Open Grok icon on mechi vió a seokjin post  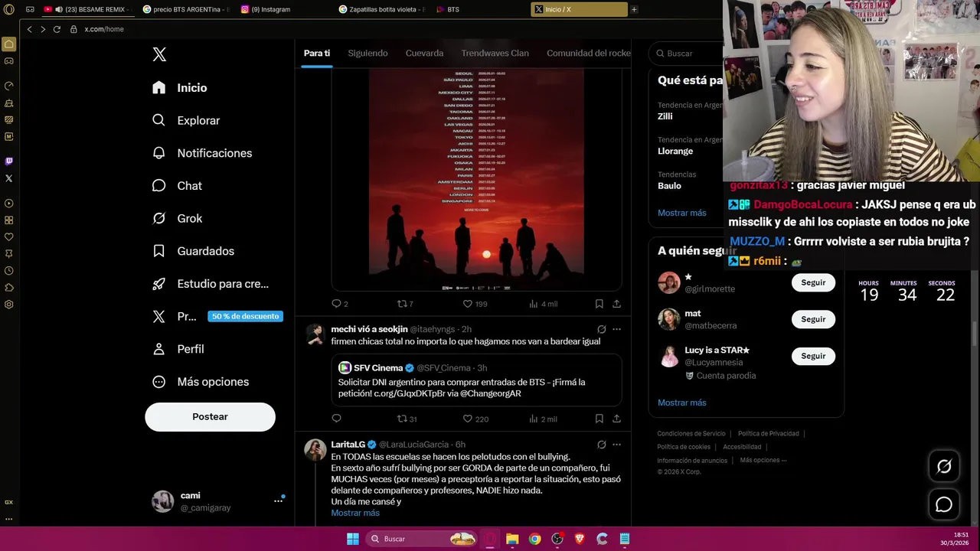[x=602, y=329]
